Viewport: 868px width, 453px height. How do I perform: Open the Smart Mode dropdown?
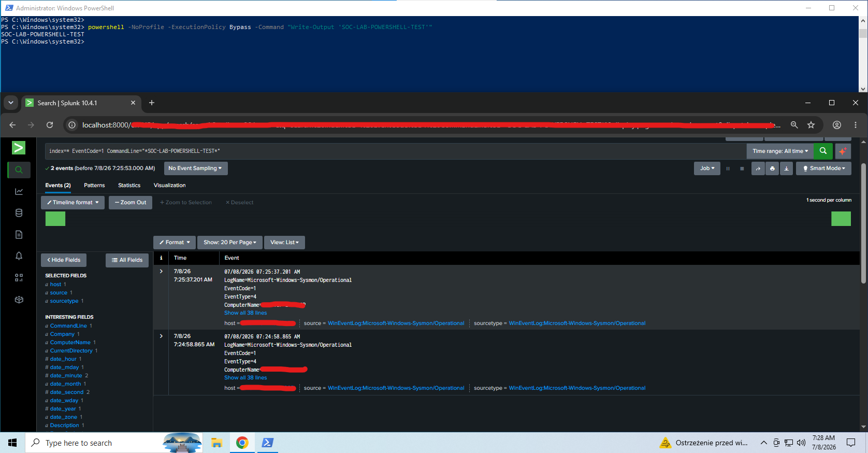pos(823,168)
